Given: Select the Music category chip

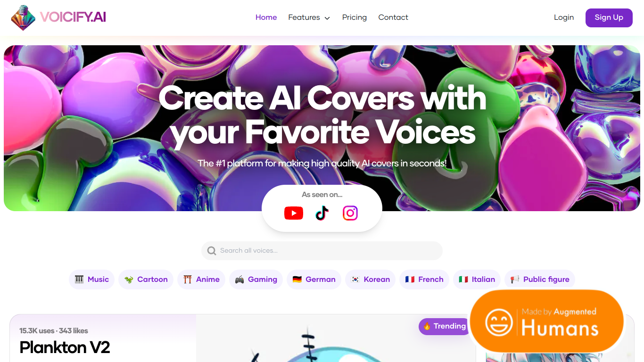Looking at the screenshot, I should [x=92, y=280].
